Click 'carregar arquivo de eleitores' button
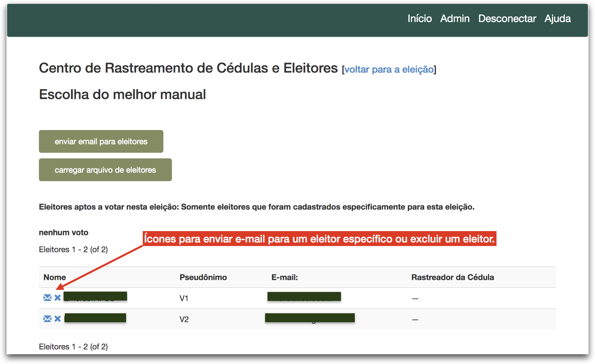Viewport: 595px width, 364px height. pyautogui.click(x=105, y=170)
